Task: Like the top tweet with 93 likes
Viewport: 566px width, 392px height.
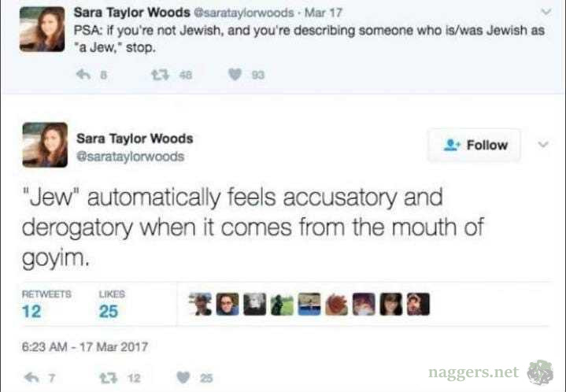Action: [235, 75]
